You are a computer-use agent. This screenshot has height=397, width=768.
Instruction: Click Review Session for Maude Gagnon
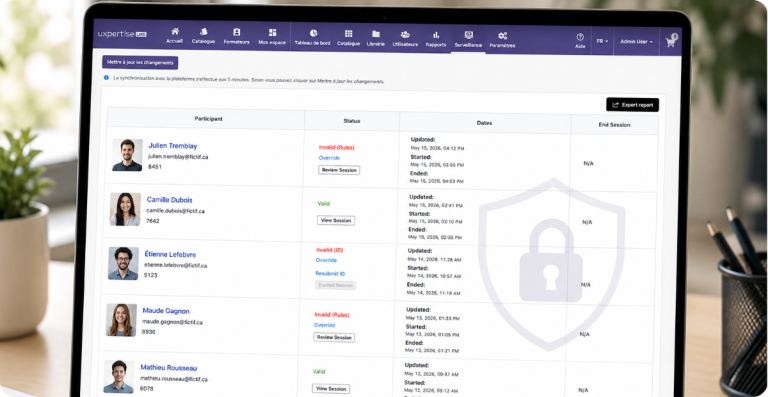click(334, 337)
